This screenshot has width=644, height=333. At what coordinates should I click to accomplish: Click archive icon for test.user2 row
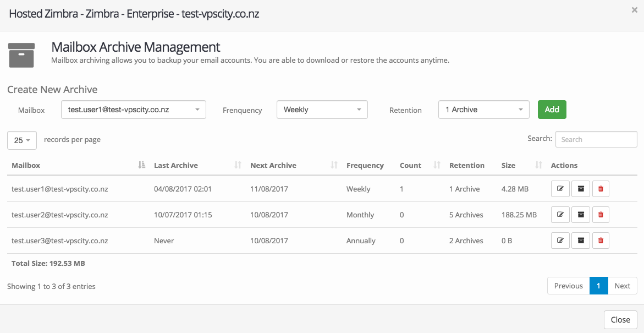tap(580, 215)
